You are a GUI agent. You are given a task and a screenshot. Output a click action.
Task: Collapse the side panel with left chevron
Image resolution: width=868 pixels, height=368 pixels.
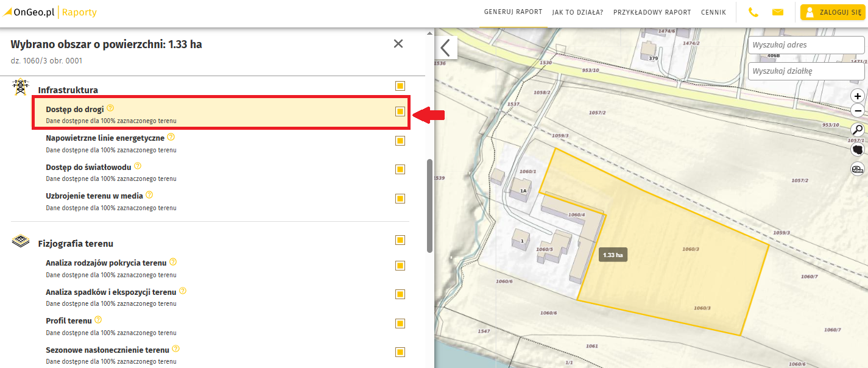click(445, 48)
